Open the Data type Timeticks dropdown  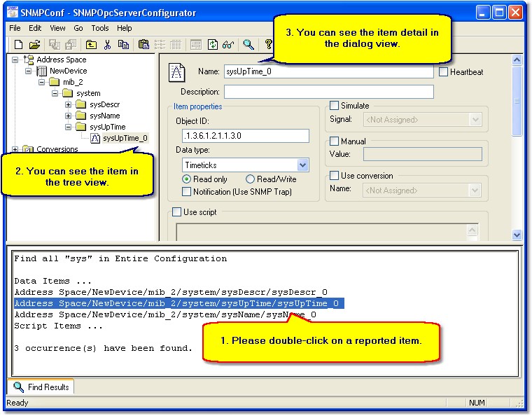[x=302, y=165]
